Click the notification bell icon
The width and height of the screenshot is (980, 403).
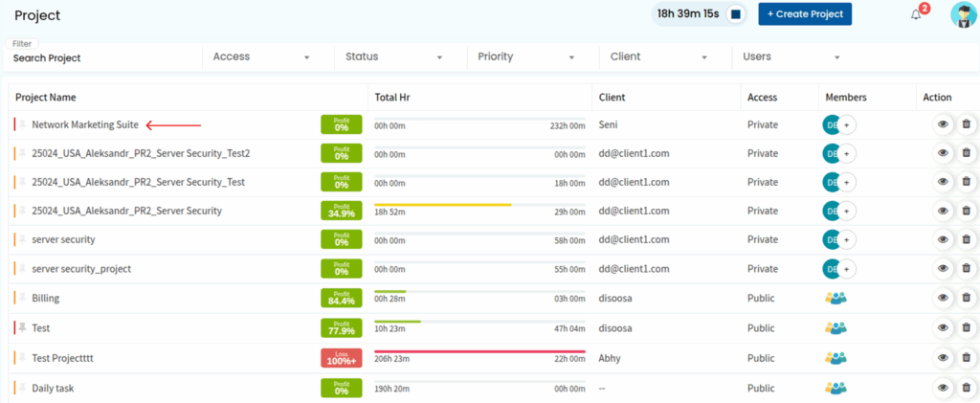pyautogui.click(x=916, y=14)
